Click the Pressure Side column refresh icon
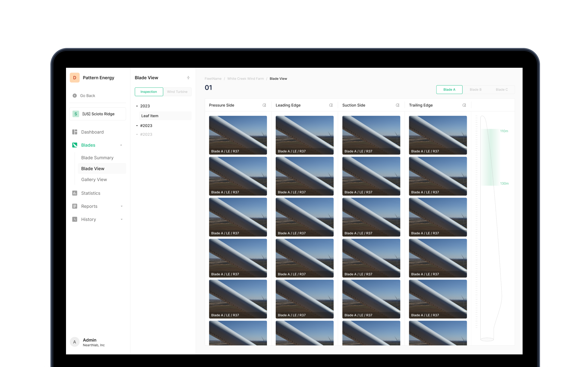Screen dimensions: 588x367 [264, 105]
